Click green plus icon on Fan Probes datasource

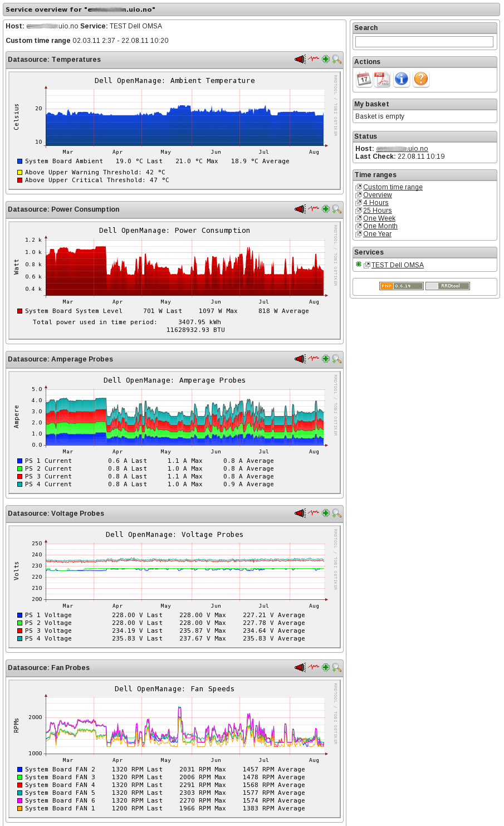326,667
